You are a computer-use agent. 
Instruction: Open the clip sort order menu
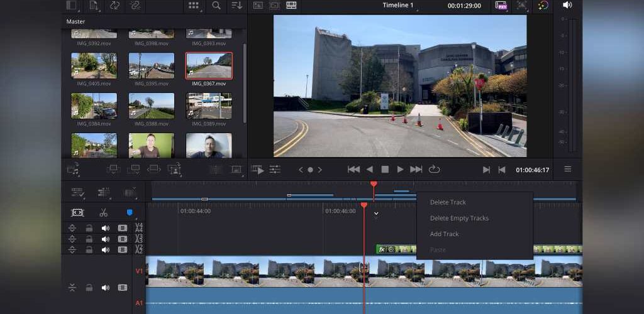[236, 5]
